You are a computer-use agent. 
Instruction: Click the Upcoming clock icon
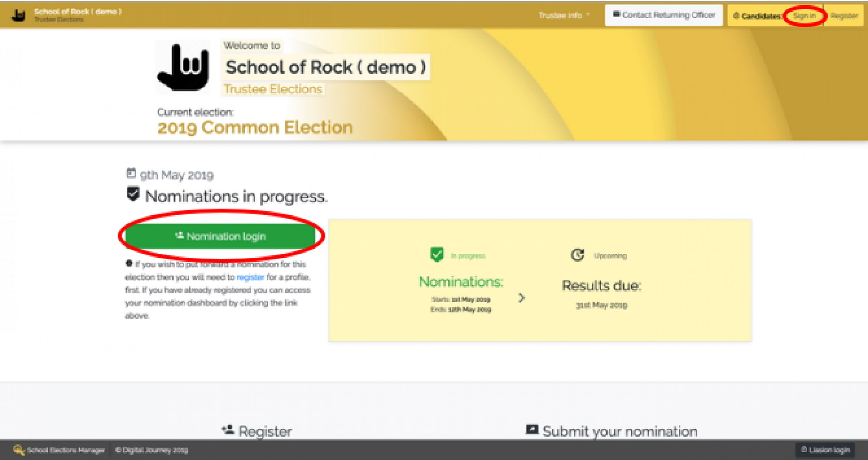[x=577, y=255]
